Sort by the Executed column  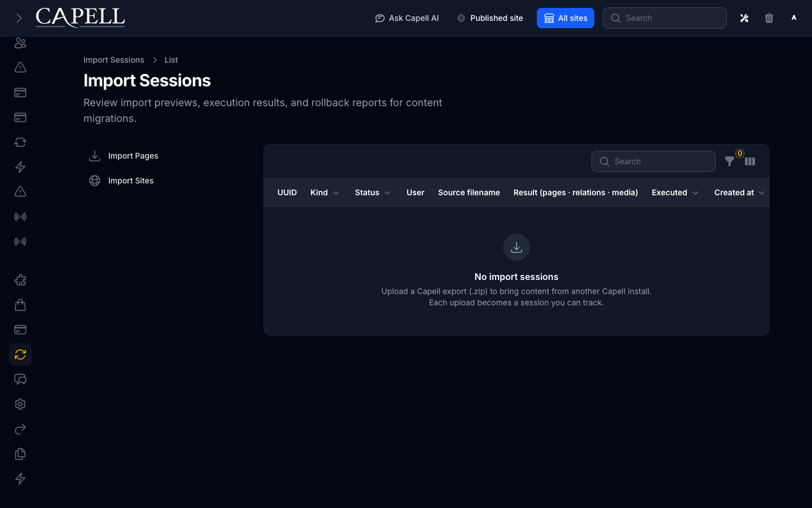676,192
